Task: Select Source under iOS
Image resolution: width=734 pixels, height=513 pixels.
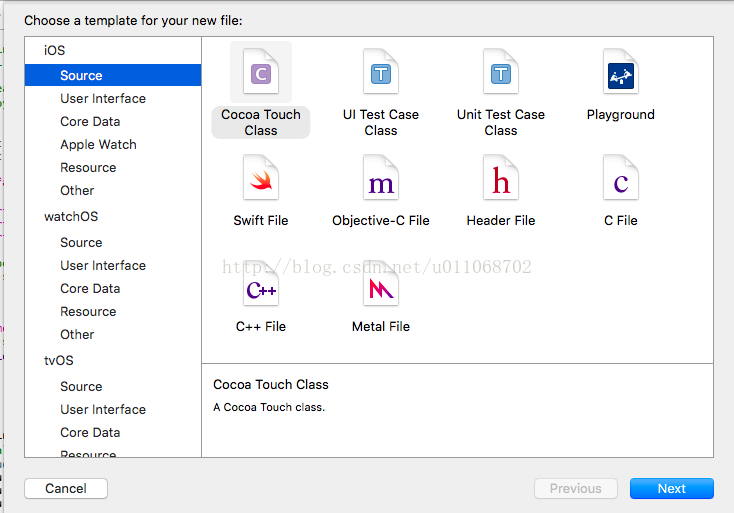Action: pyautogui.click(x=113, y=75)
